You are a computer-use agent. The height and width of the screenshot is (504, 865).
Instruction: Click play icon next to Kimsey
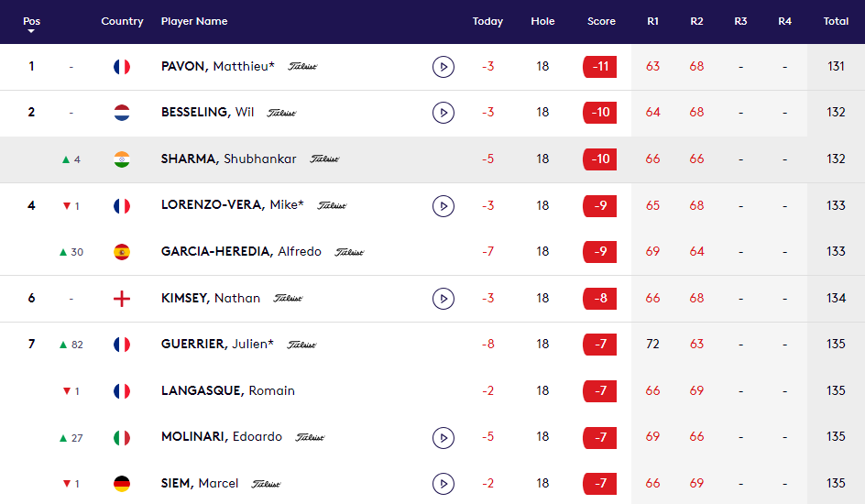tap(443, 299)
